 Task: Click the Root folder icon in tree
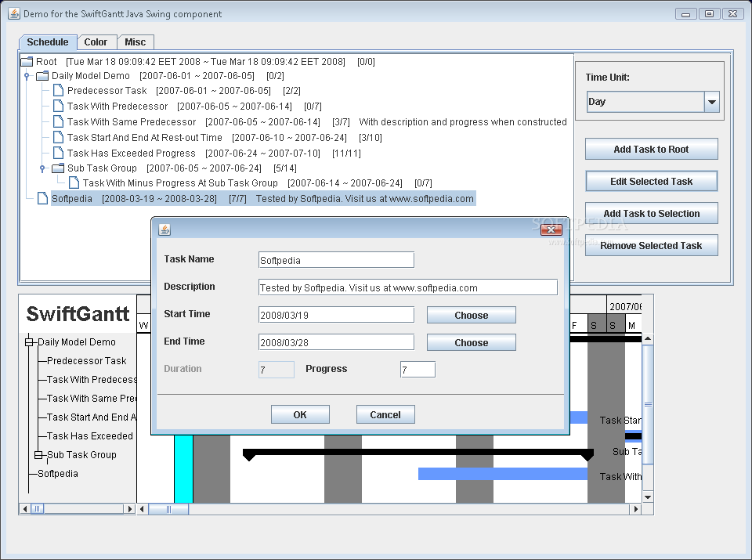[x=27, y=61]
